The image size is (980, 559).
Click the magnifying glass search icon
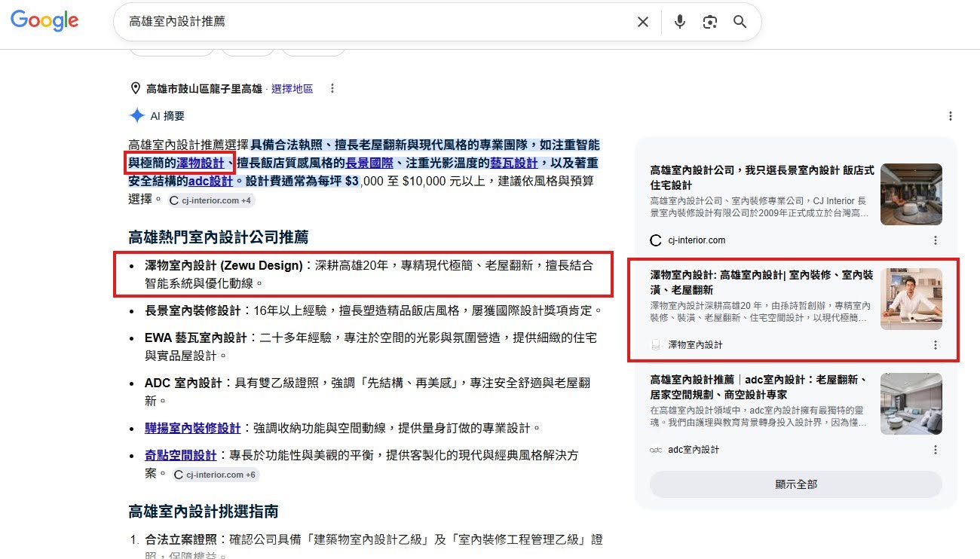pos(740,22)
